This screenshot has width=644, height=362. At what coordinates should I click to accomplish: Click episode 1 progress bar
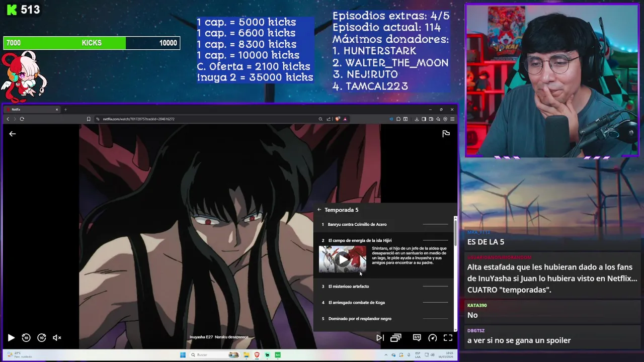click(x=435, y=224)
